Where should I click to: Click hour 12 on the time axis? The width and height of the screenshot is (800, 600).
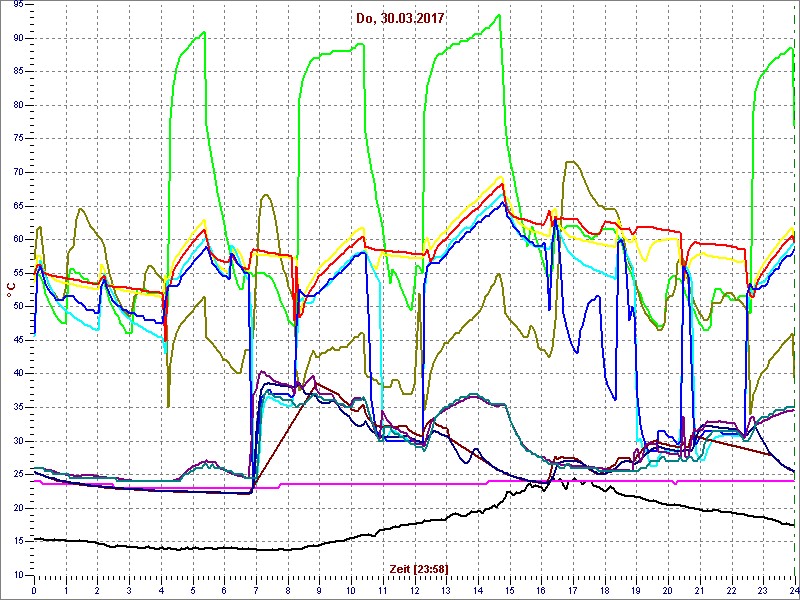pyautogui.click(x=414, y=590)
